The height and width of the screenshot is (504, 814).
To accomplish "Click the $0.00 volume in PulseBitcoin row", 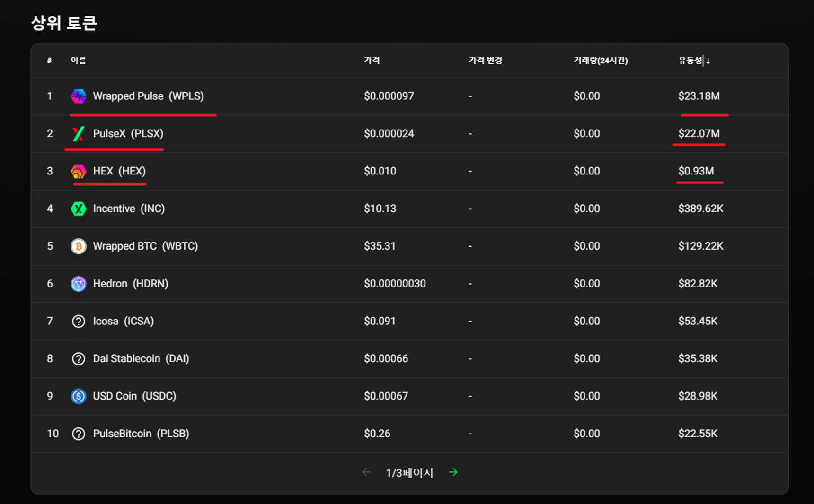I will [587, 434].
